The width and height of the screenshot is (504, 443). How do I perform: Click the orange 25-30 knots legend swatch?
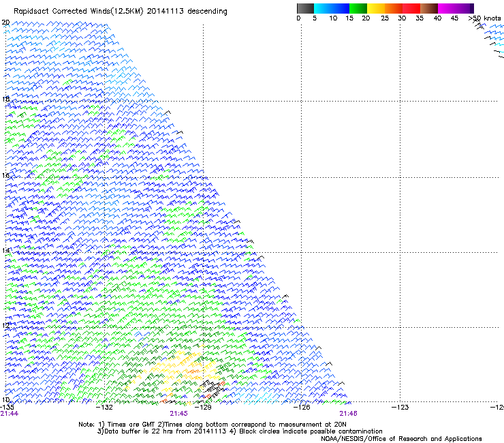tap(394, 8)
